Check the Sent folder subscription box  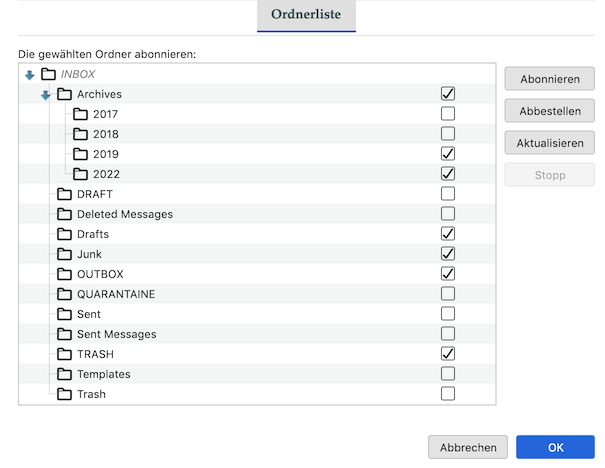click(448, 314)
